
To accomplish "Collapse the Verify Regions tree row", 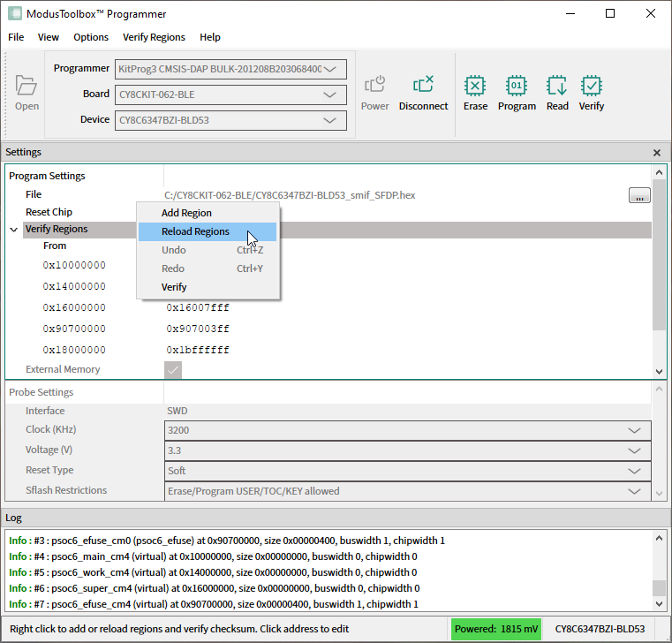I will [14, 230].
